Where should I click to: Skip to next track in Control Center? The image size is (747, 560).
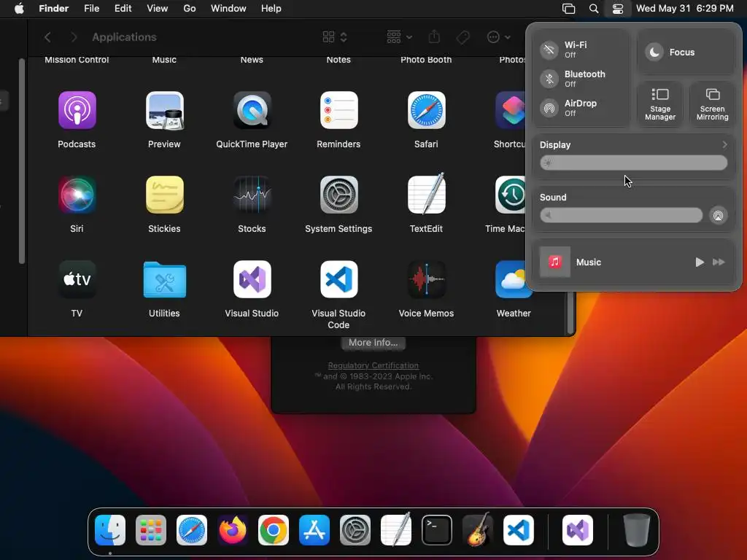pyautogui.click(x=719, y=262)
